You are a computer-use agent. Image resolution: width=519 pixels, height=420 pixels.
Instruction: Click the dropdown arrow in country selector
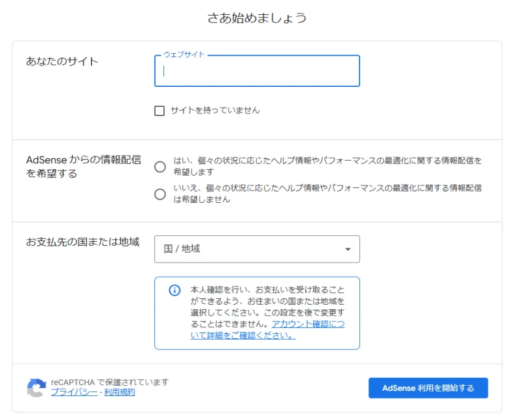(x=348, y=250)
